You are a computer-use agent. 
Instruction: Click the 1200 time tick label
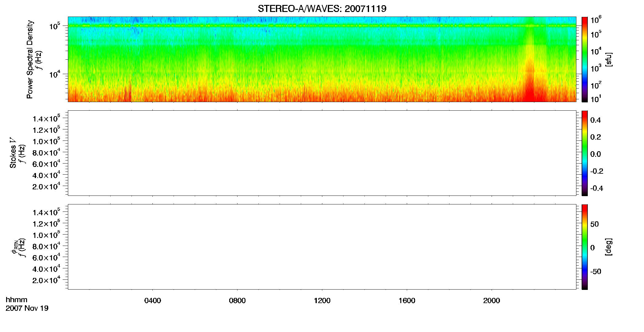coord(322,301)
